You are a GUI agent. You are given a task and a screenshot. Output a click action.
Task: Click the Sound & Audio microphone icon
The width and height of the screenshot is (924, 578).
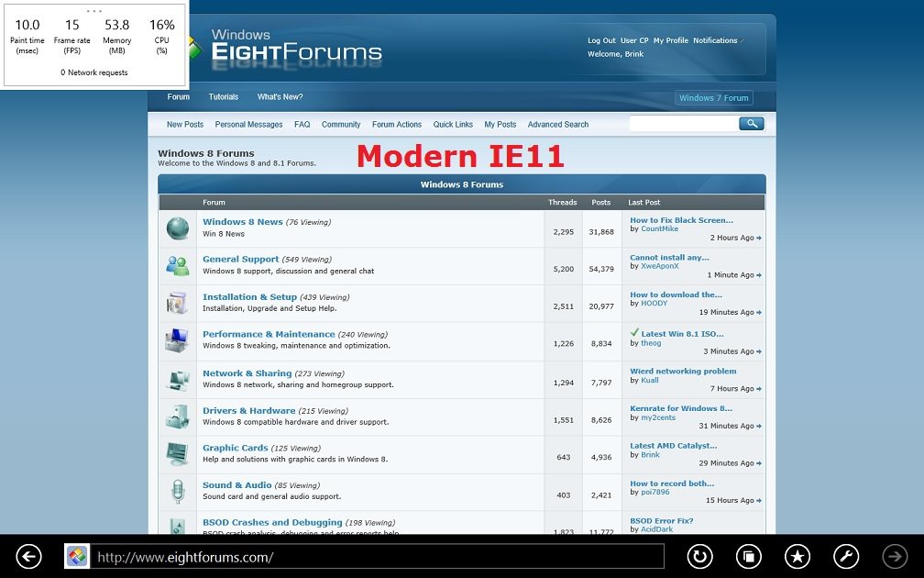[177, 491]
